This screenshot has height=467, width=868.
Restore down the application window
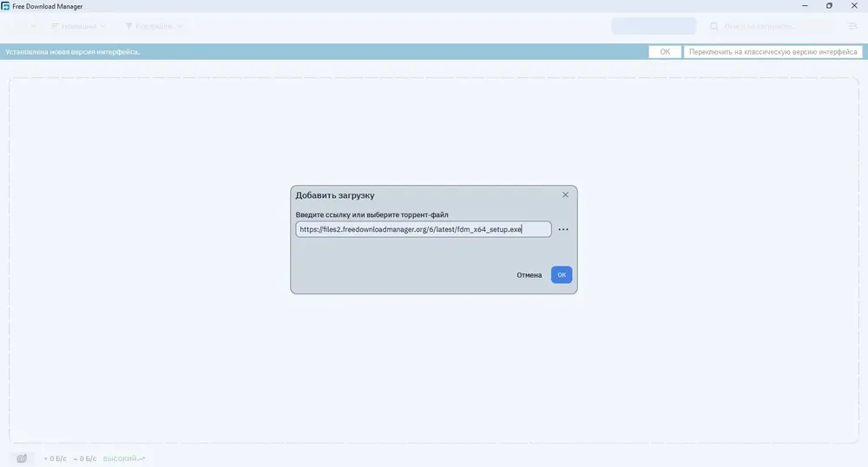point(829,6)
